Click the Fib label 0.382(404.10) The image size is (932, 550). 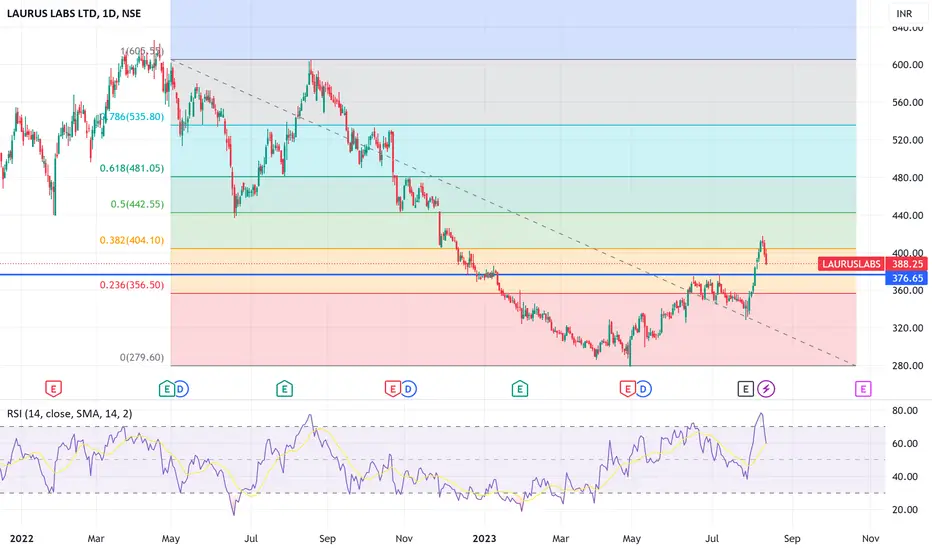tap(131, 240)
